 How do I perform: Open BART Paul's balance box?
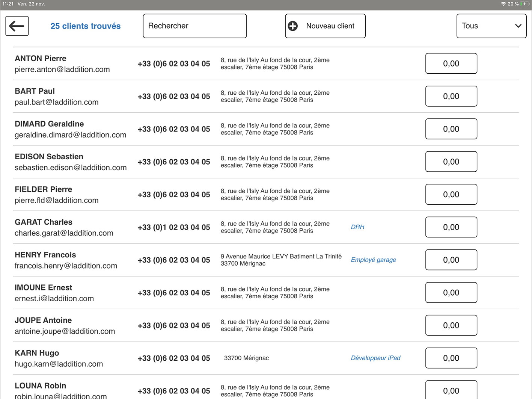[x=451, y=96]
